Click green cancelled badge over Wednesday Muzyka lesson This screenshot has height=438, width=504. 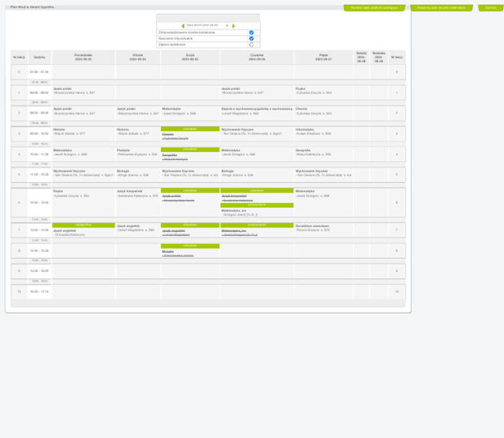pos(190,246)
